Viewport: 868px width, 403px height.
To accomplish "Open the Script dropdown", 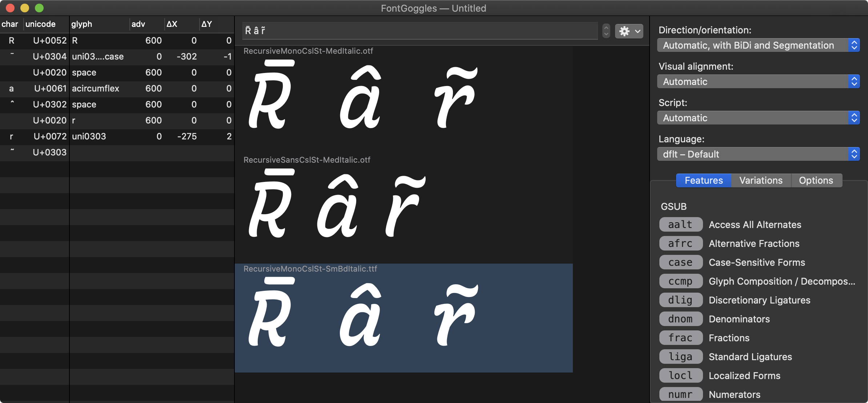I will pyautogui.click(x=758, y=118).
